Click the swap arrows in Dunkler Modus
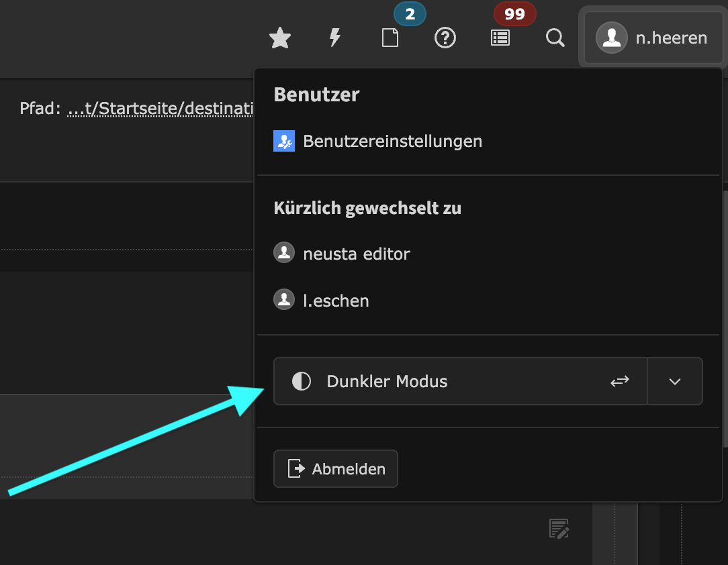Viewport: 728px width, 565px height. (619, 381)
